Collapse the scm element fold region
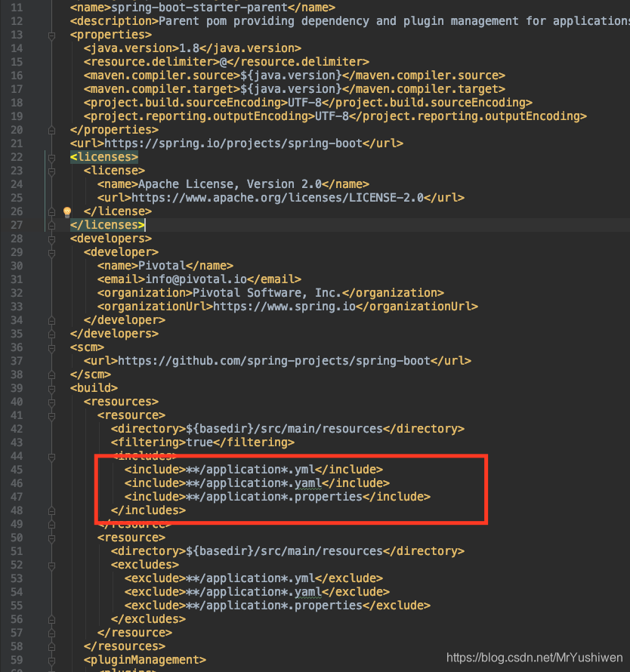Viewport: 630px width, 672px height. pyautogui.click(x=51, y=347)
